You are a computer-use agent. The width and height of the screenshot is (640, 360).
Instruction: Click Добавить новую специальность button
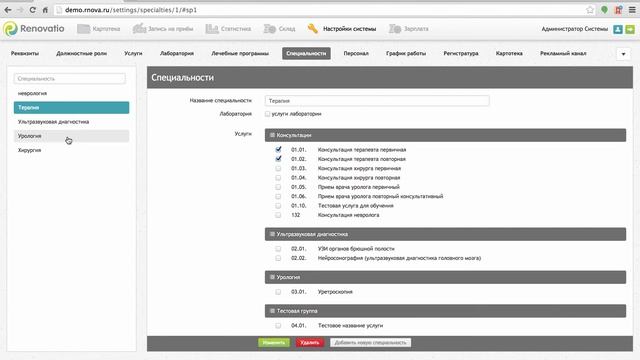[370, 343]
